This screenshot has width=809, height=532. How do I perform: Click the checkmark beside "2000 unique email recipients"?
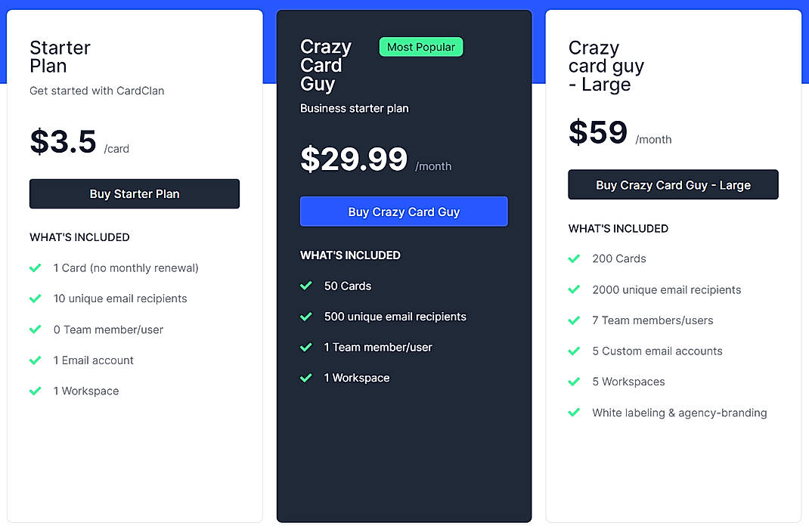[x=575, y=289]
